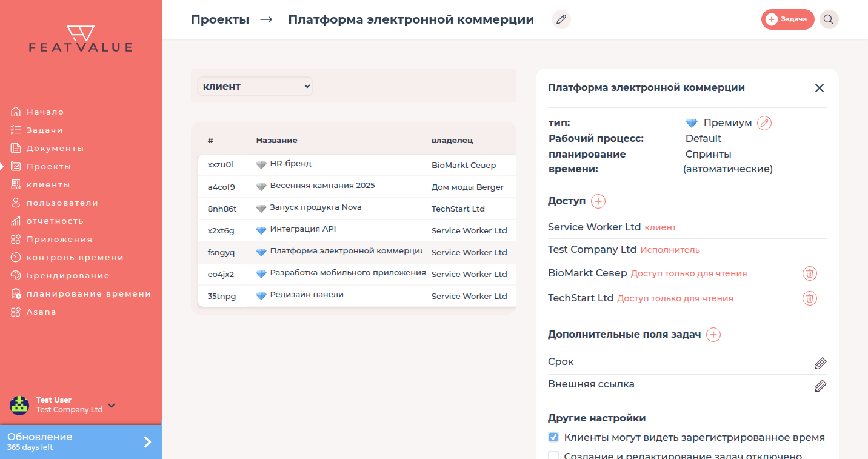Open search via magnifier icon
The image size is (868, 459).
[829, 19]
